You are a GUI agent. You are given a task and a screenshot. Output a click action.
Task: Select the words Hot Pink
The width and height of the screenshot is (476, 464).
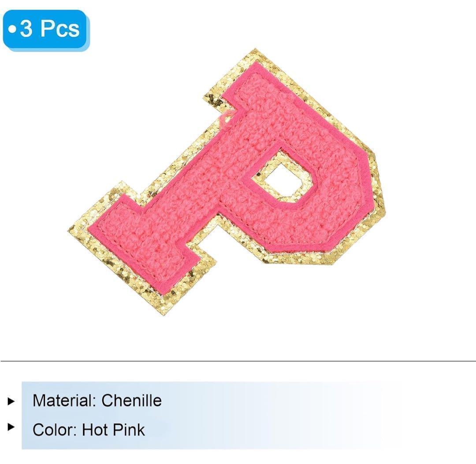tap(114, 430)
